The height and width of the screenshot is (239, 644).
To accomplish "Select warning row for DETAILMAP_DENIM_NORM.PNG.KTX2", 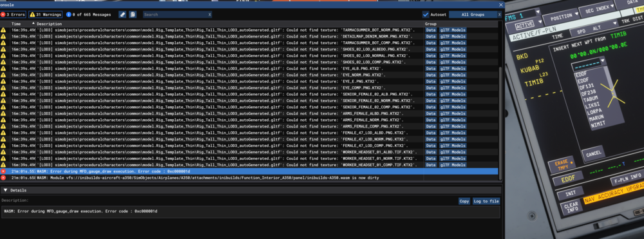I will coord(249,37).
